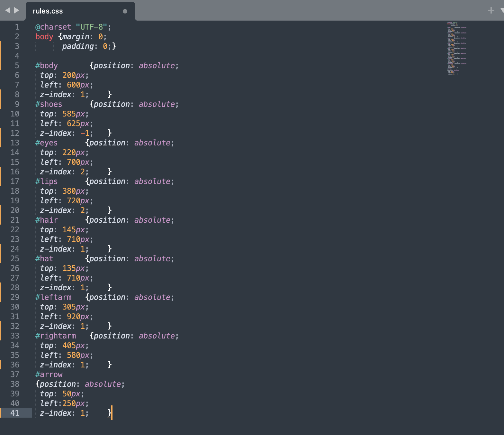
Task: Click line number 1 in gutter
Action: (x=17, y=27)
